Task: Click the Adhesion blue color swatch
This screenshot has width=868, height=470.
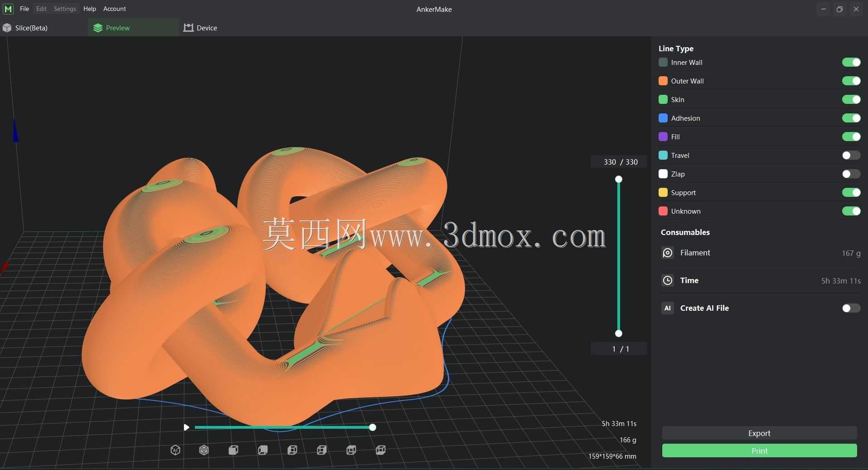Action: point(663,118)
